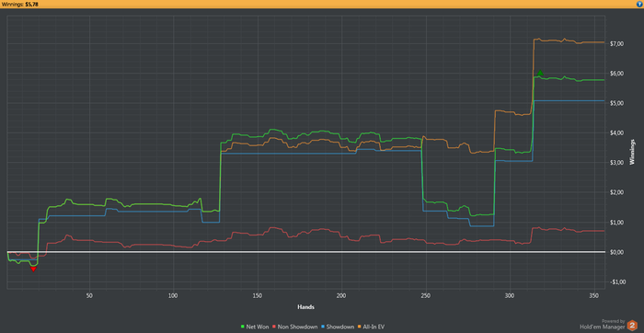Open the blue help icon at top right
644x333 pixels.
(640, 4)
